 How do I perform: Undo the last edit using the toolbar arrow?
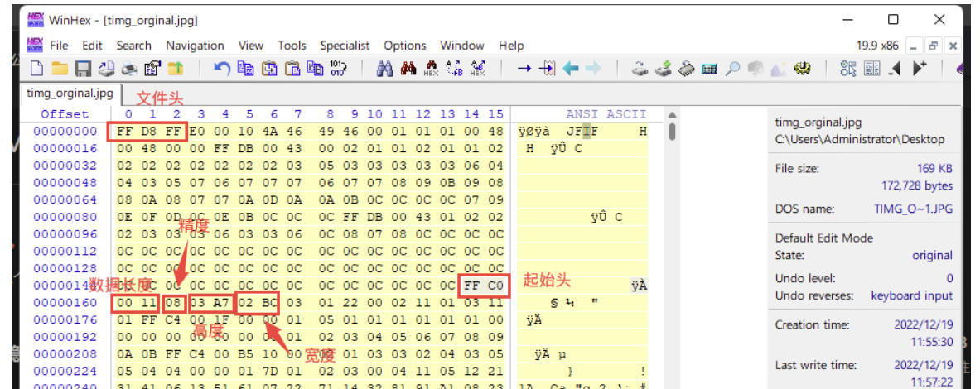tap(222, 70)
